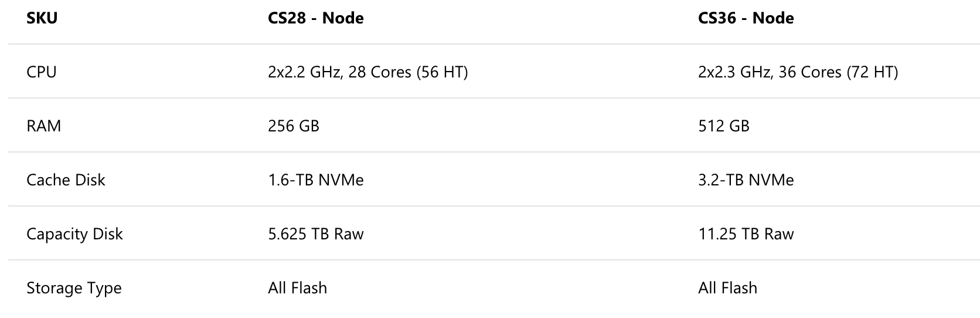This screenshot has width=980, height=318.
Task: Click the Cache Disk row label
Action: pyautogui.click(x=66, y=180)
